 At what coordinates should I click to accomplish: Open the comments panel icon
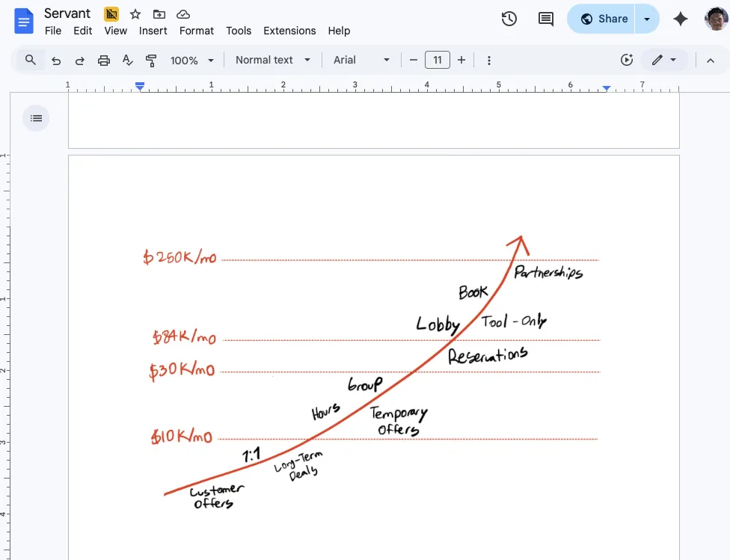546,19
